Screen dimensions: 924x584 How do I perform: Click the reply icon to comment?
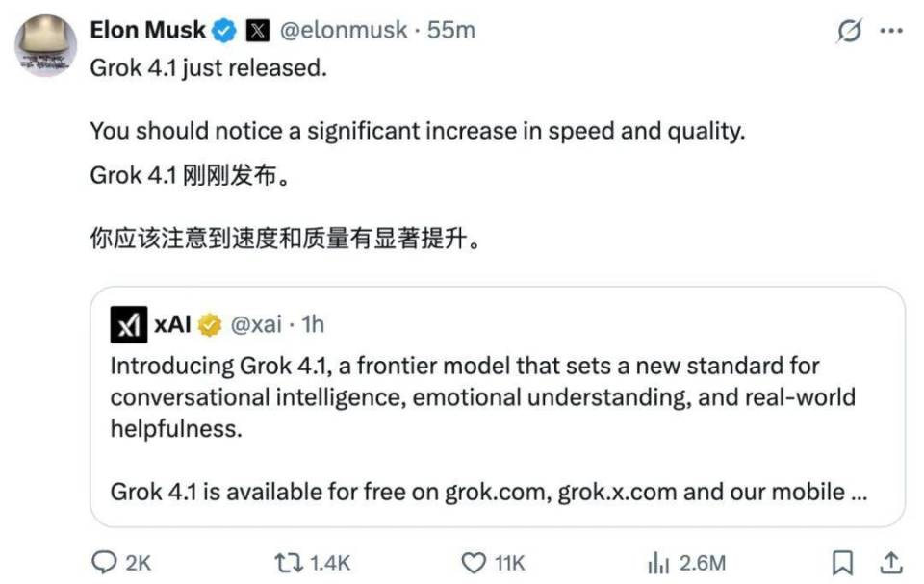102,561
